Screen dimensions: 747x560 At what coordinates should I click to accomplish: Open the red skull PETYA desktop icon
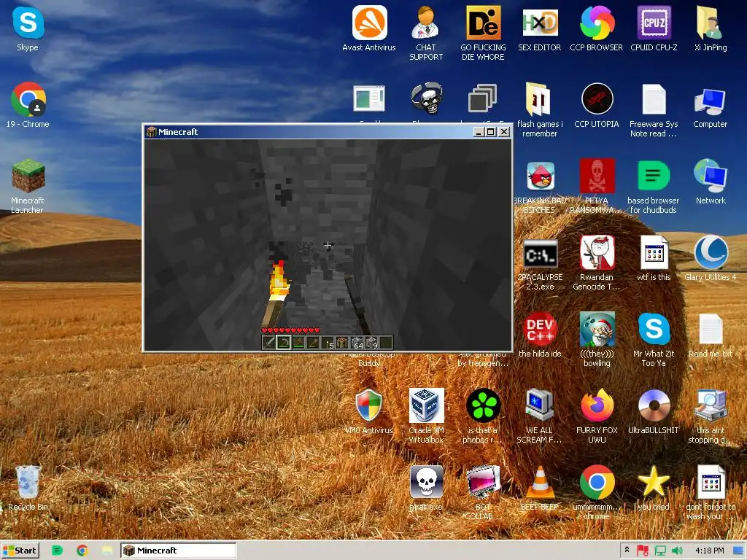[x=597, y=186]
